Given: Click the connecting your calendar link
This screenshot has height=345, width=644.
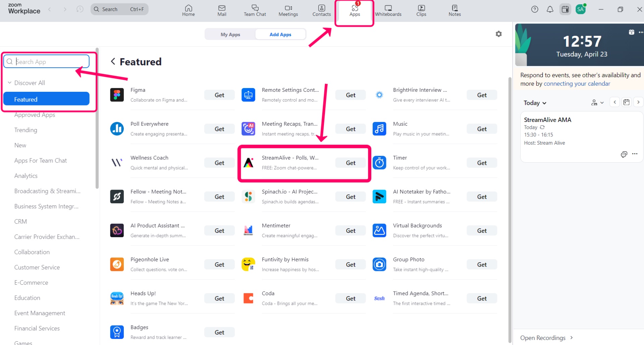Looking at the screenshot, I should tap(577, 84).
